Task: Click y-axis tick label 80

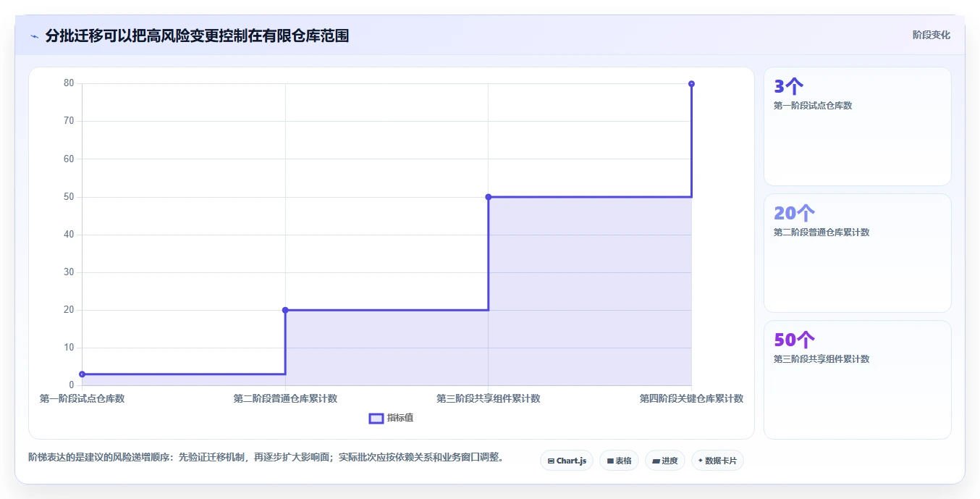Action: [x=69, y=83]
